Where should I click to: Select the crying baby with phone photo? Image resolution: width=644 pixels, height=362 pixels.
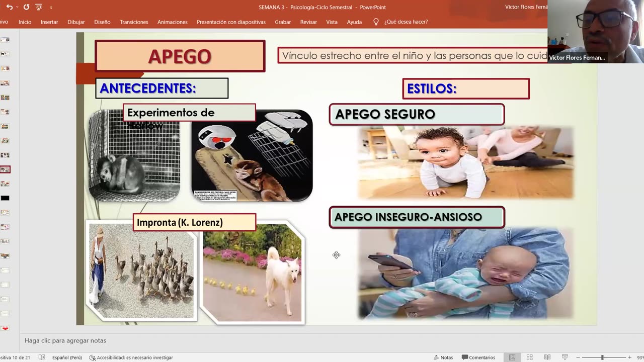click(466, 274)
